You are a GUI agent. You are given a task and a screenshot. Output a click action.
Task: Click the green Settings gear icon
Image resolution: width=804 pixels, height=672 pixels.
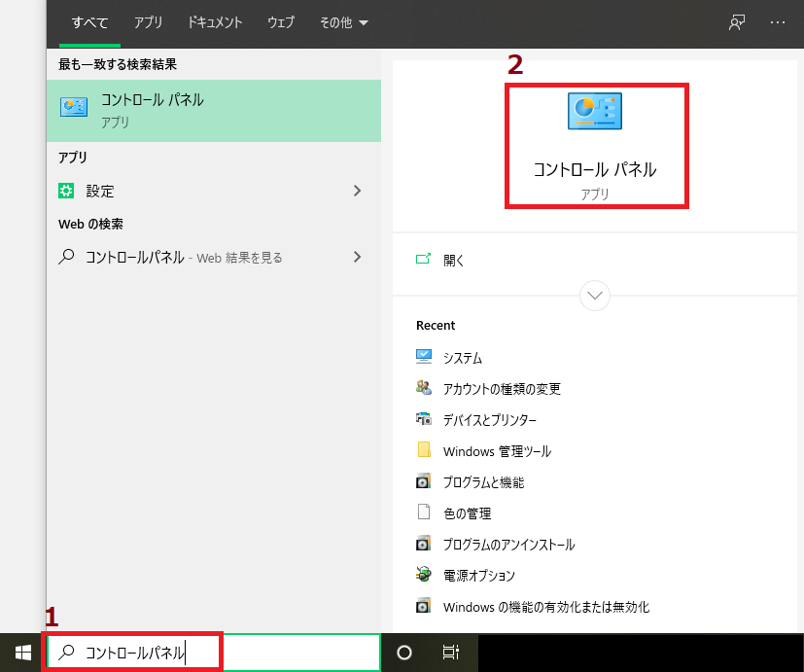[66, 191]
